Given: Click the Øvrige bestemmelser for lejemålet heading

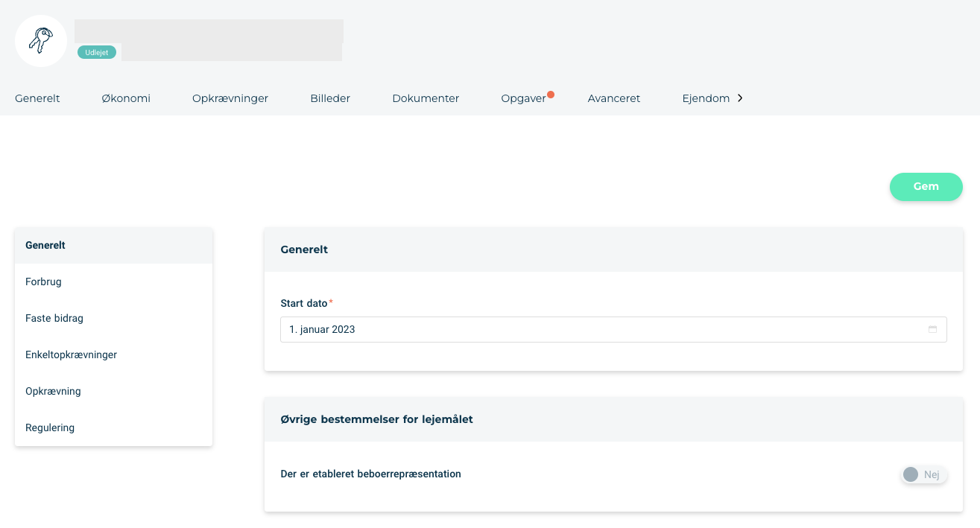Looking at the screenshot, I should coord(376,419).
